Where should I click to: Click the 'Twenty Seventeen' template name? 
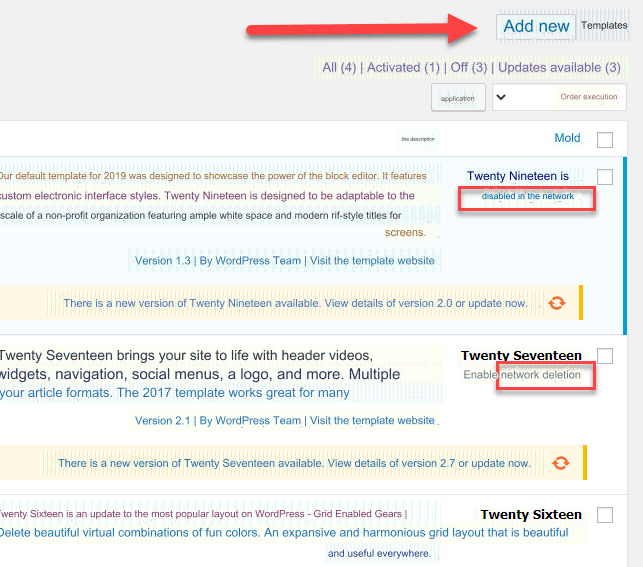tap(521, 355)
